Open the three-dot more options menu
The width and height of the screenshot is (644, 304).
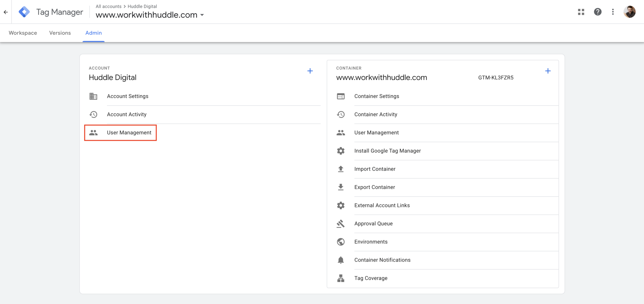coord(613,12)
